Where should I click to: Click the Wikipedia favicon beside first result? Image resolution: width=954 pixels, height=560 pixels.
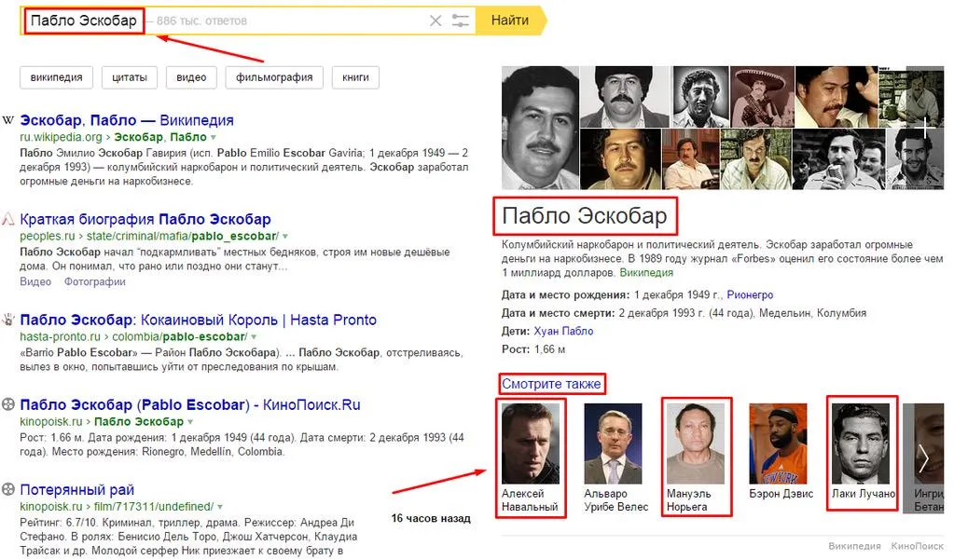pos(7,120)
